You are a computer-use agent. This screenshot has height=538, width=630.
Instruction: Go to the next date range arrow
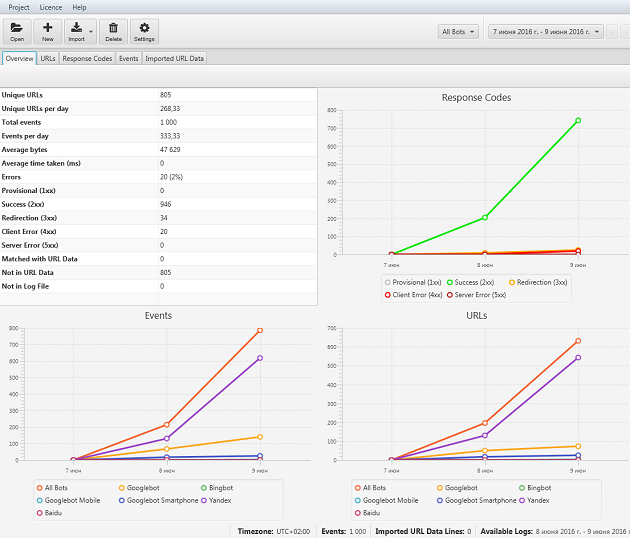[625, 32]
